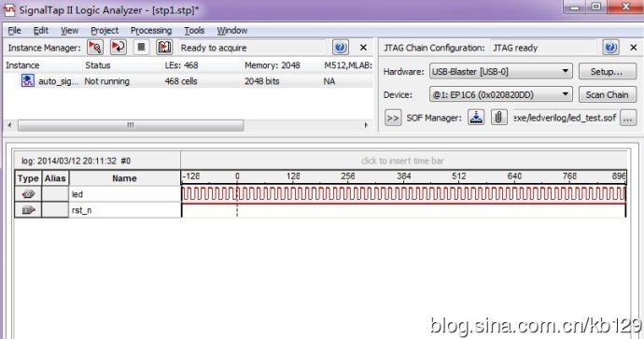Expand JTAG panel with >> button

point(393,118)
